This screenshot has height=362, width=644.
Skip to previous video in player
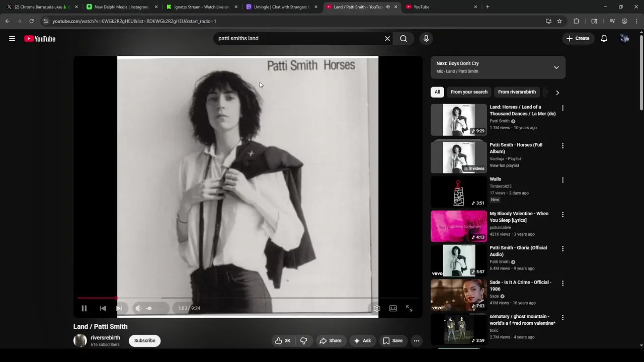pyautogui.click(x=103, y=308)
